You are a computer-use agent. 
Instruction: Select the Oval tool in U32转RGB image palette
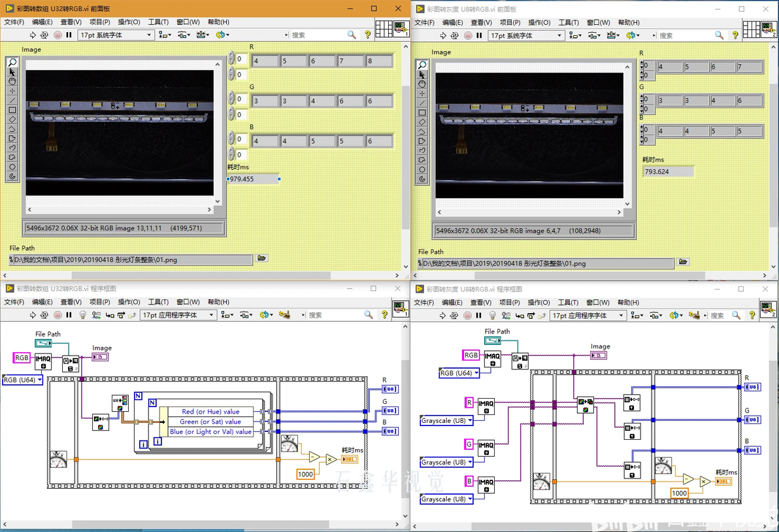tap(12, 167)
